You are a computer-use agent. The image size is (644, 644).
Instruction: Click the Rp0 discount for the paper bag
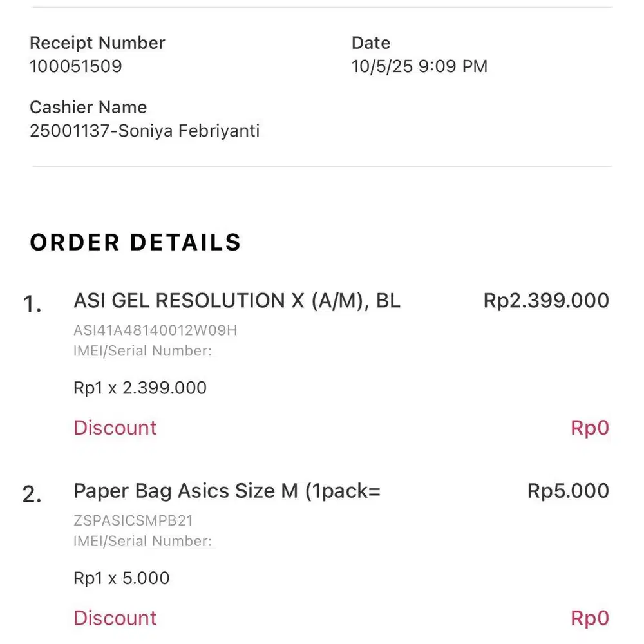coord(589,618)
